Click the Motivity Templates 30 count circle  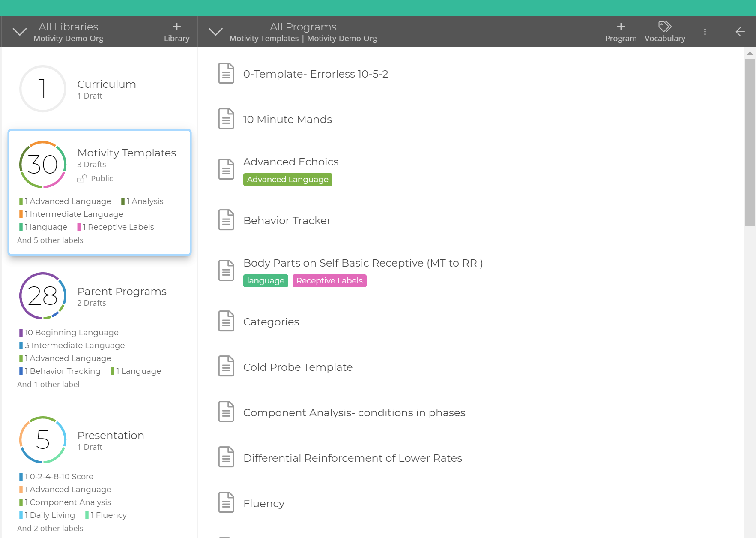[43, 165]
